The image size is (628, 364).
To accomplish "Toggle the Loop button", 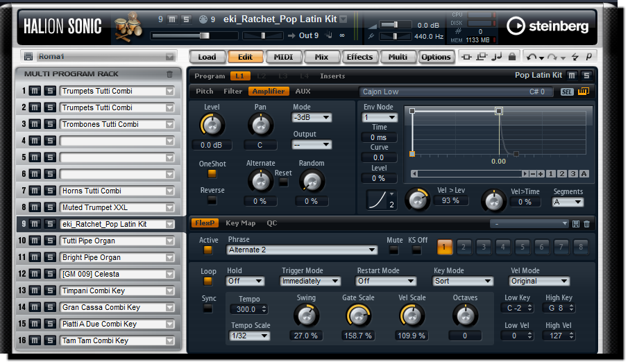I will point(207,281).
